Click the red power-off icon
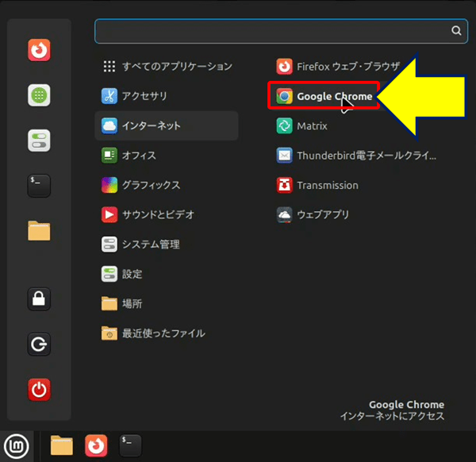Viewport: 476px width, 462px height. tap(39, 390)
